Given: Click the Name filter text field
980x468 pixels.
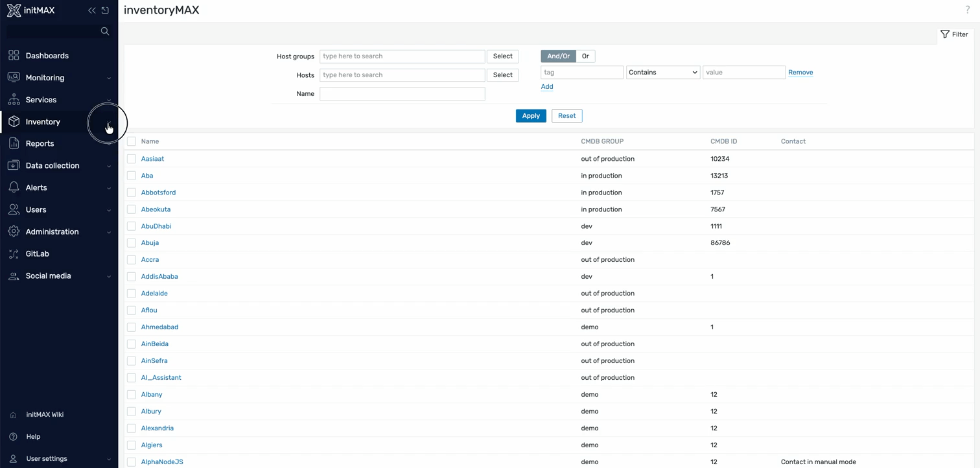Looking at the screenshot, I should [402, 94].
